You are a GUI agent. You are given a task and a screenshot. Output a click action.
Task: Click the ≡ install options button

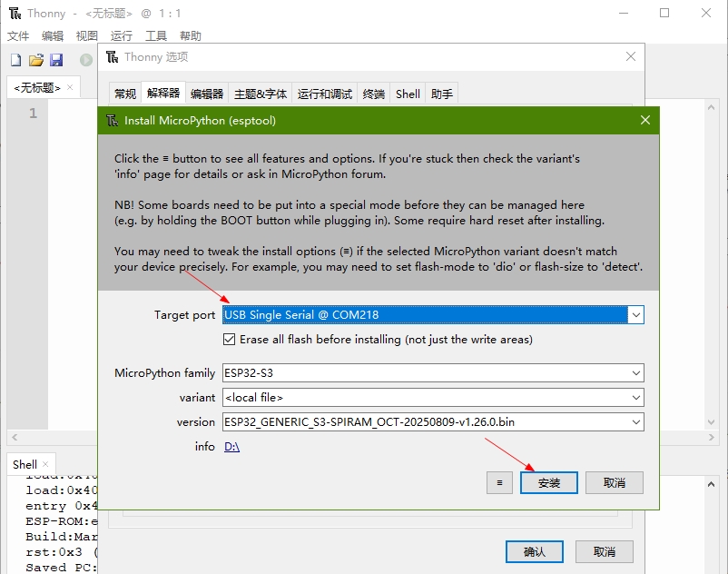point(499,483)
